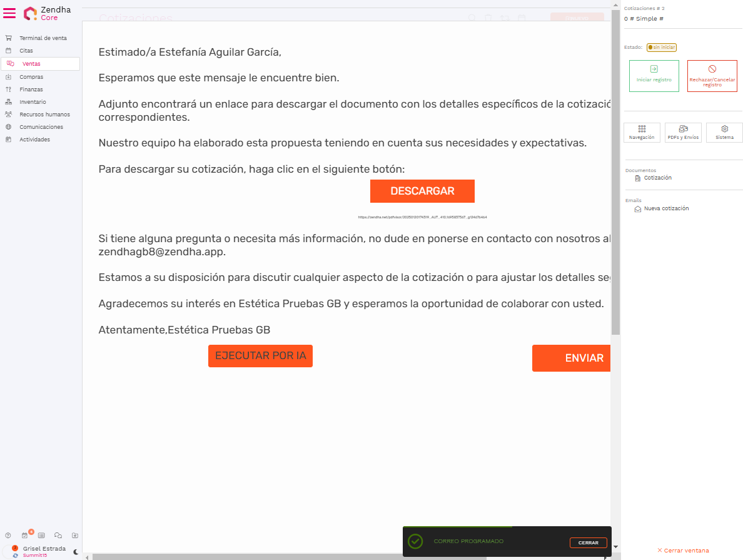Open the folder icon in sidebar footer
This screenshot has height=560, width=743.
(x=75, y=536)
